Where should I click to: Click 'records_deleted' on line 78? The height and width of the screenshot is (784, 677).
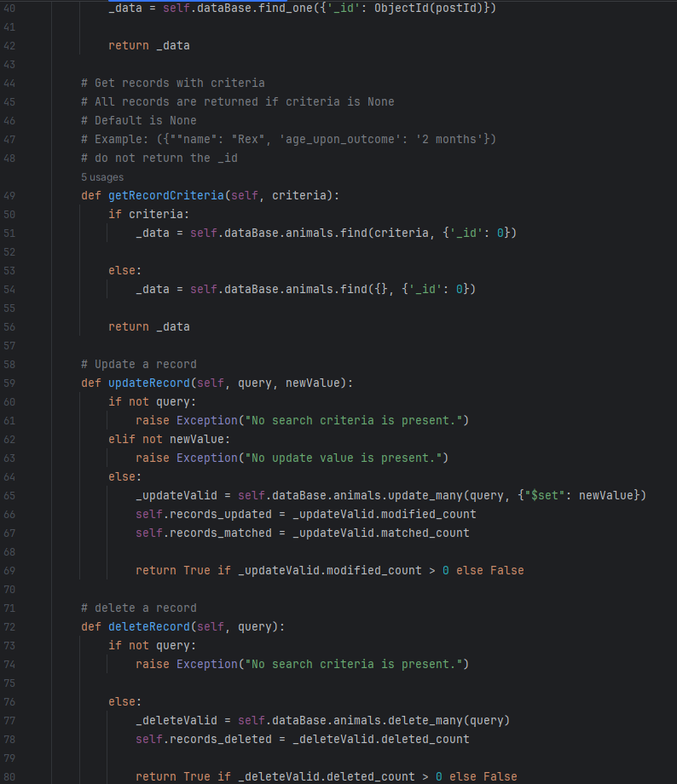[x=221, y=739]
